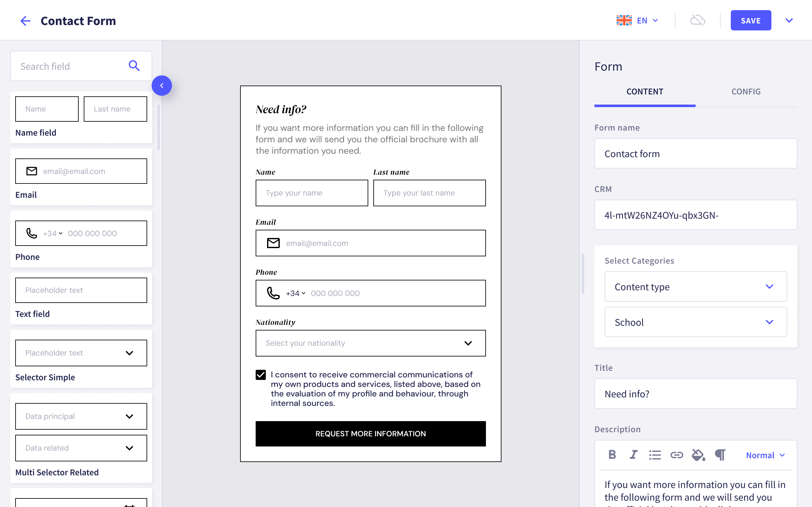This screenshot has width=812, height=507.
Task: Click the UK flag language icon
Action: [x=624, y=20]
